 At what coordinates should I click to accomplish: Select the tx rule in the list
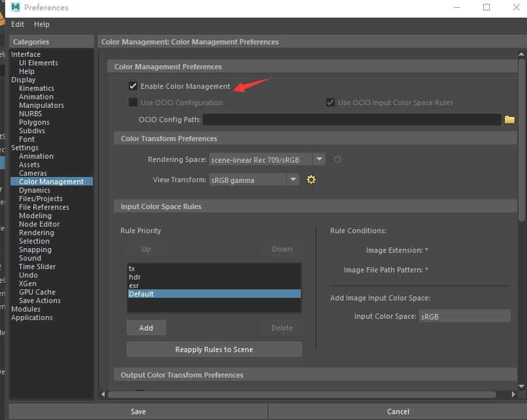(x=214, y=268)
